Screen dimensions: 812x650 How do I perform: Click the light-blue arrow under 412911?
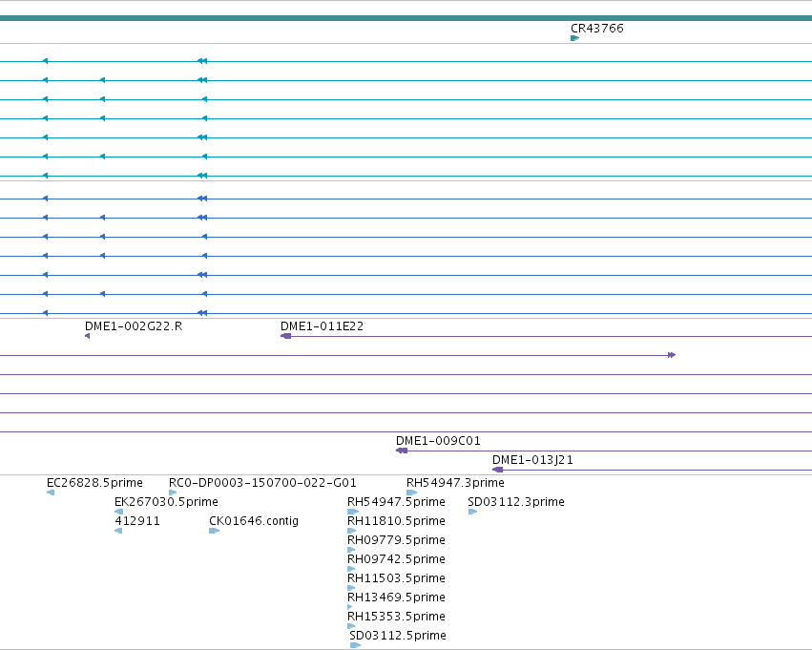(x=118, y=531)
